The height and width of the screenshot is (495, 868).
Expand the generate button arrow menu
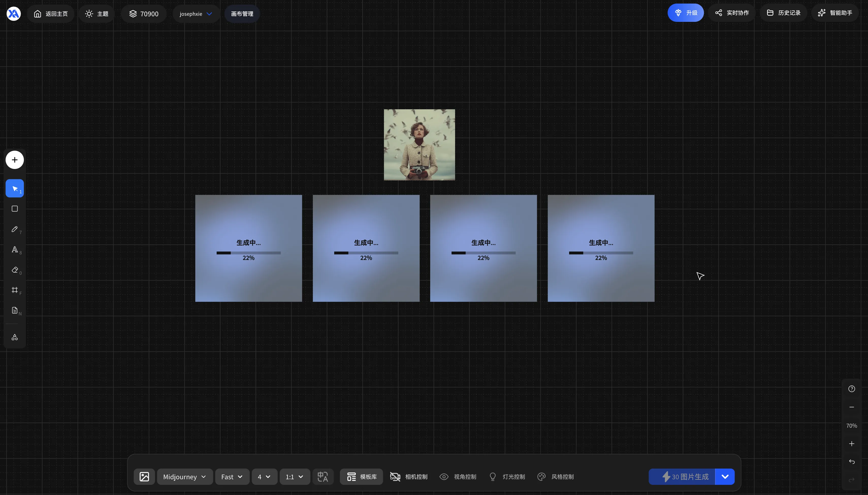(x=725, y=477)
